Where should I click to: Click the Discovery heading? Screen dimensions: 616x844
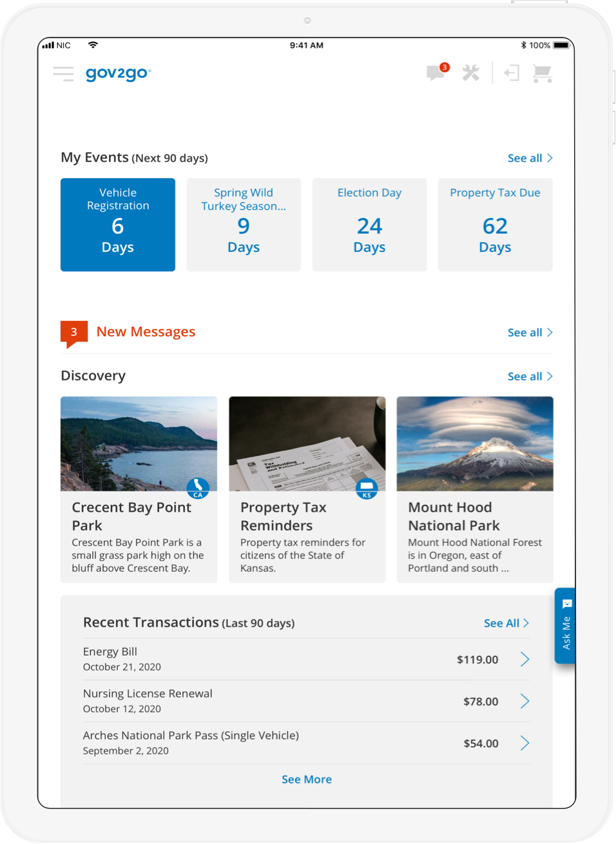click(x=93, y=375)
